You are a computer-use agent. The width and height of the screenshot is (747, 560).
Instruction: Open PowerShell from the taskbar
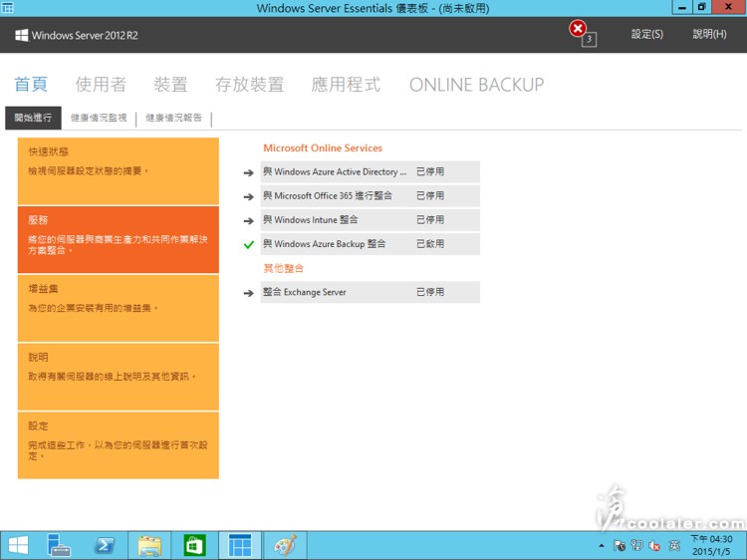pos(105,546)
